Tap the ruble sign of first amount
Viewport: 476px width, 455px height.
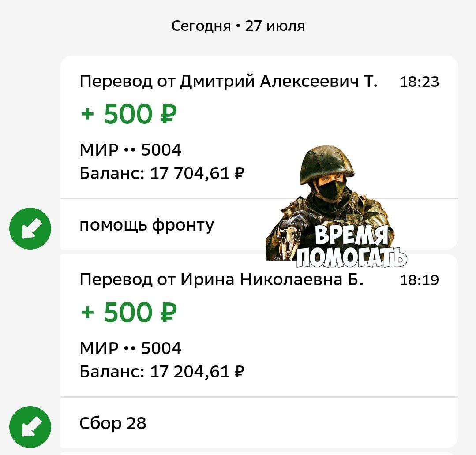click(x=169, y=114)
